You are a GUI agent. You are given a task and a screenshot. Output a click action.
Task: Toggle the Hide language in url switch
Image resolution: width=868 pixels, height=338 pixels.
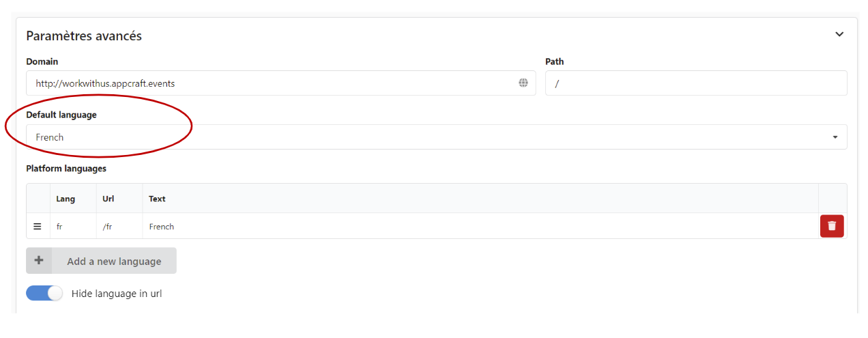point(44,294)
